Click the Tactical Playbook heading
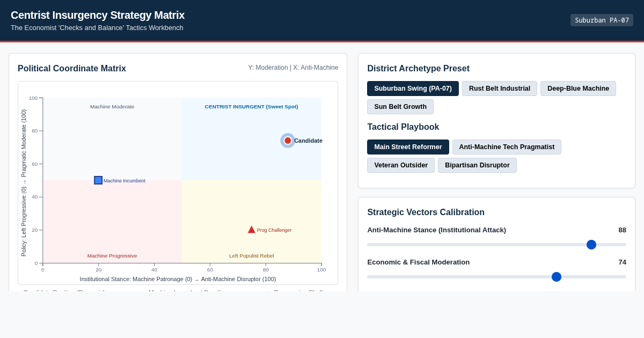 point(403,127)
